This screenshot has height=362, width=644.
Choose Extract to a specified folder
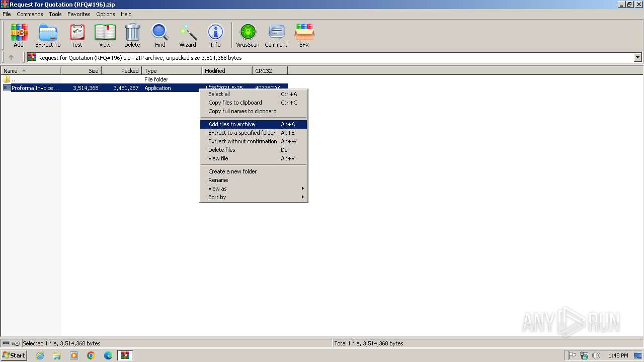click(254, 133)
